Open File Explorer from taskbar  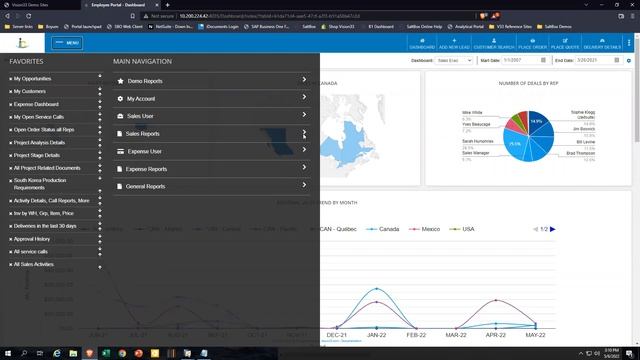(73, 353)
